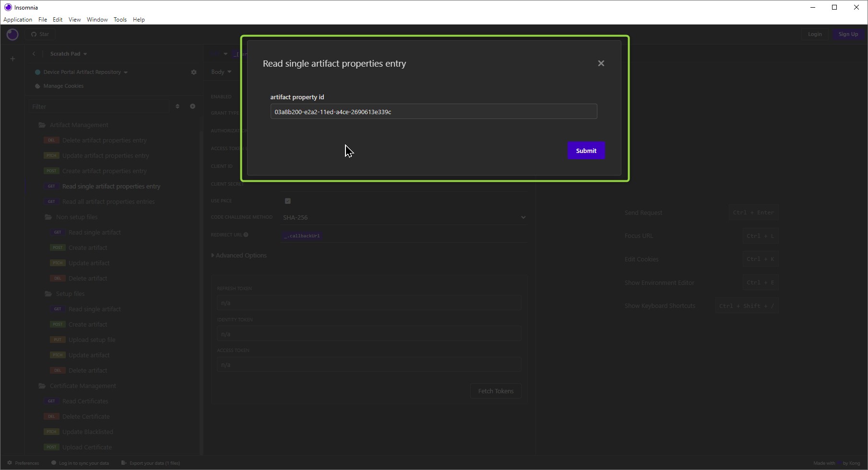This screenshot has width=868, height=470.
Task: Click the Redirect URL help icon
Action: point(246,235)
